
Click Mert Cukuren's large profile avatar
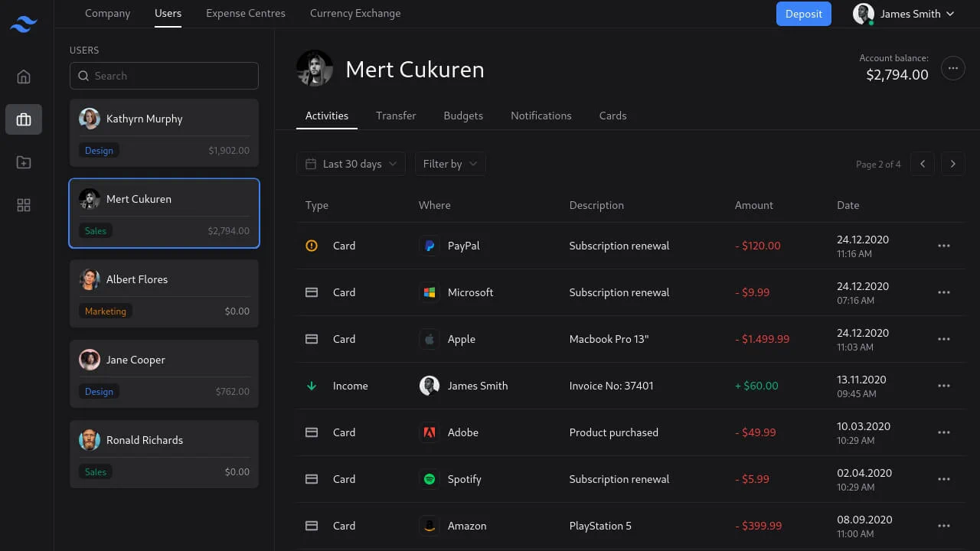click(315, 69)
